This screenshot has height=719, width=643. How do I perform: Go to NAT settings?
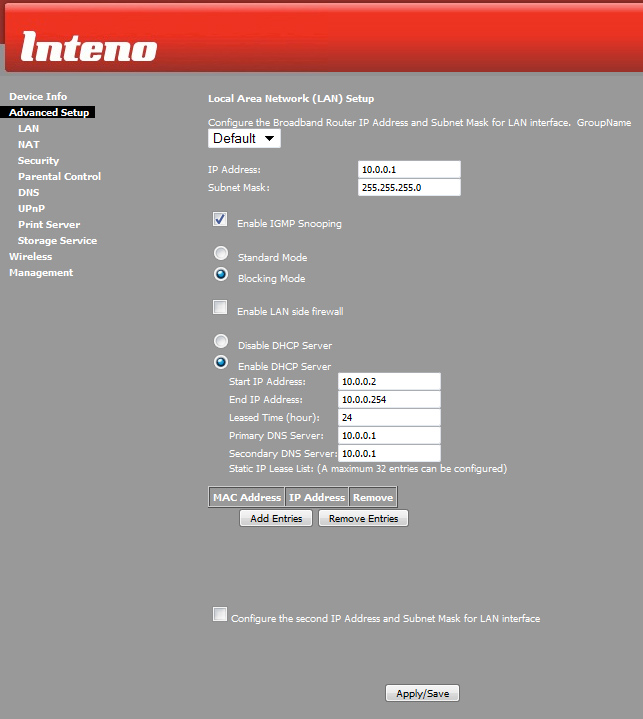pos(28,144)
